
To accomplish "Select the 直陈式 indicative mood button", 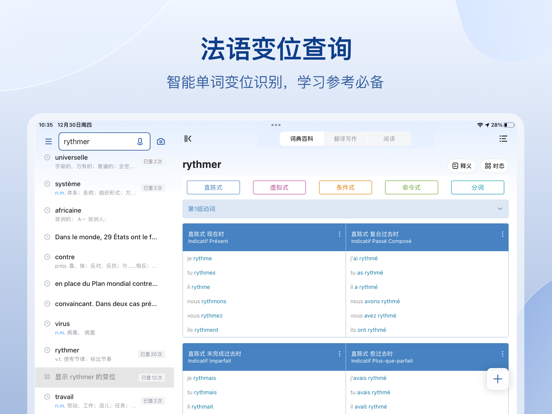I will tap(213, 187).
